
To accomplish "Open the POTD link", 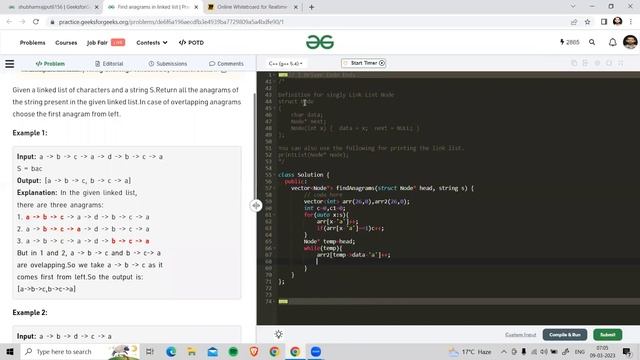I will 191,42.
